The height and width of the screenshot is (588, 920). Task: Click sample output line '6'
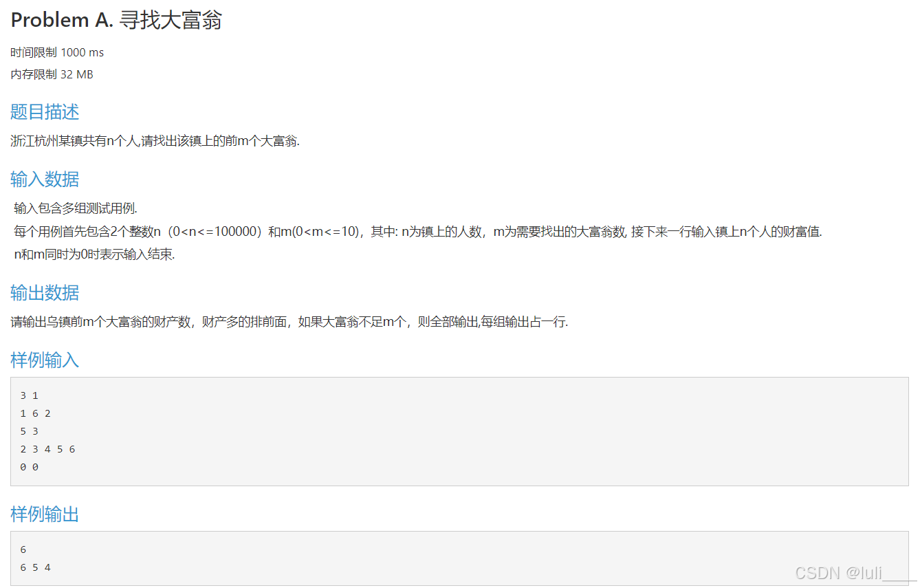coord(23,549)
